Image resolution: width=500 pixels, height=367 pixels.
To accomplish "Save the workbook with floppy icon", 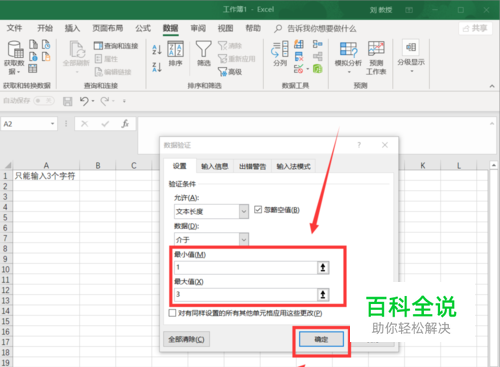I will (x=68, y=101).
